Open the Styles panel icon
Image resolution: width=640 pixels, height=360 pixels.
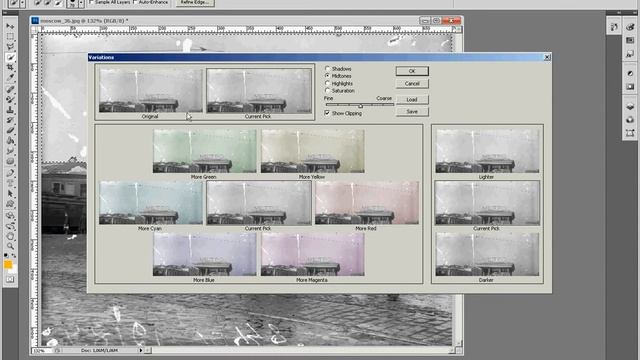tap(630, 53)
